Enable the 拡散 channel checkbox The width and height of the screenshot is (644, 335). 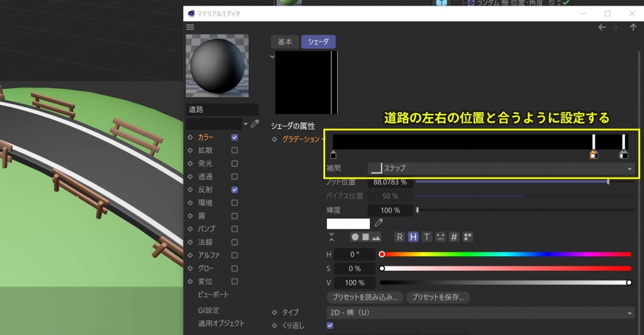coord(235,150)
